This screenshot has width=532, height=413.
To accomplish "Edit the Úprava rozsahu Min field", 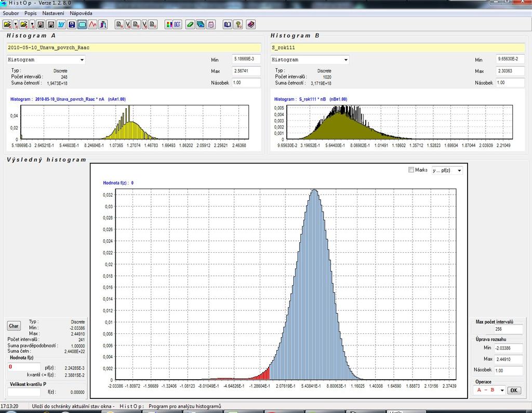I will coord(508,348).
